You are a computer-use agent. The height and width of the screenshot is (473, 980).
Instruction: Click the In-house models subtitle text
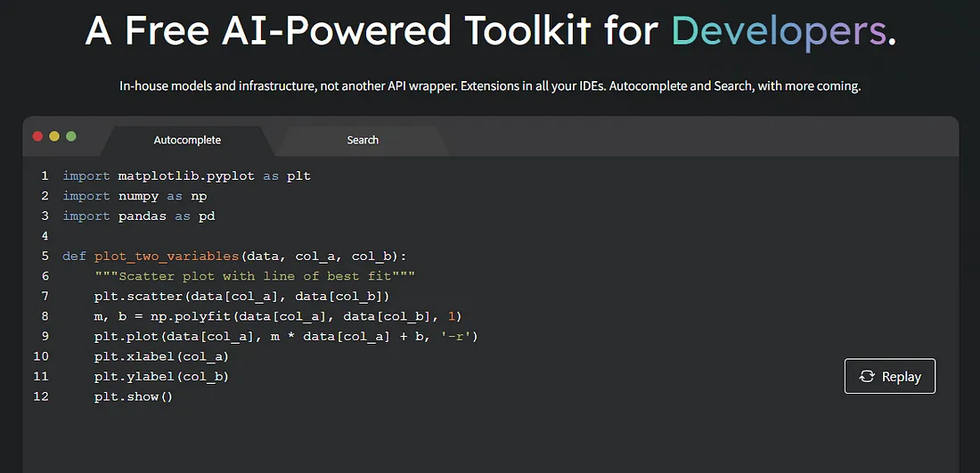(x=489, y=86)
